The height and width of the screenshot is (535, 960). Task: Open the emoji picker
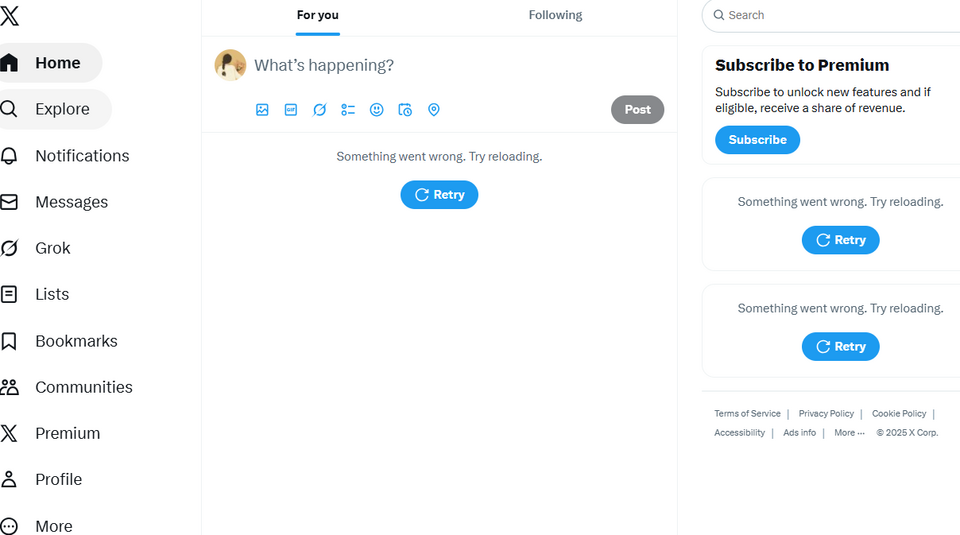[376, 110]
